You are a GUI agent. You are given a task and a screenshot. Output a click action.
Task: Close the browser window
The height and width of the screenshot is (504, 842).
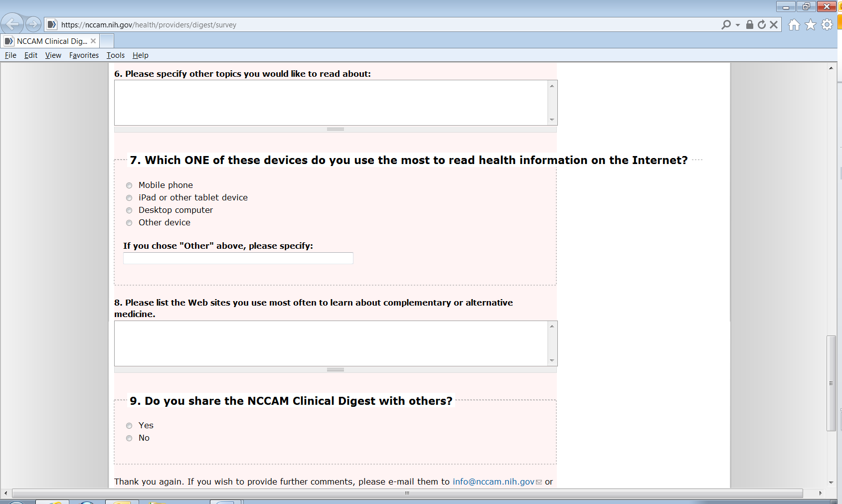click(x=827, y=7)
